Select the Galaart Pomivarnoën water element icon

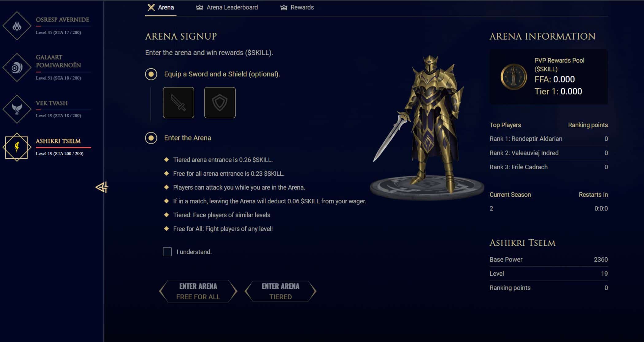tap(17, 67)
